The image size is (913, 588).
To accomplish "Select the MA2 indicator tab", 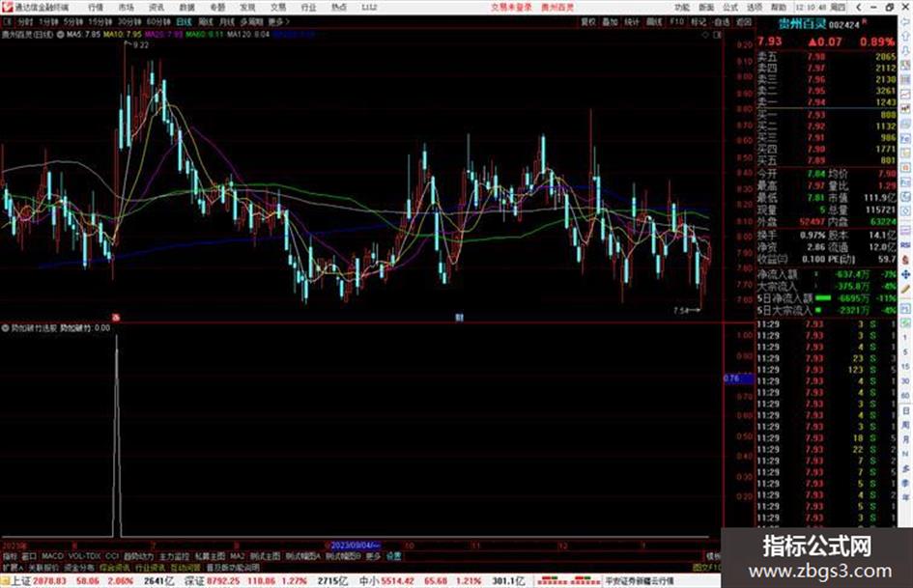I will (x=237, y=556).
